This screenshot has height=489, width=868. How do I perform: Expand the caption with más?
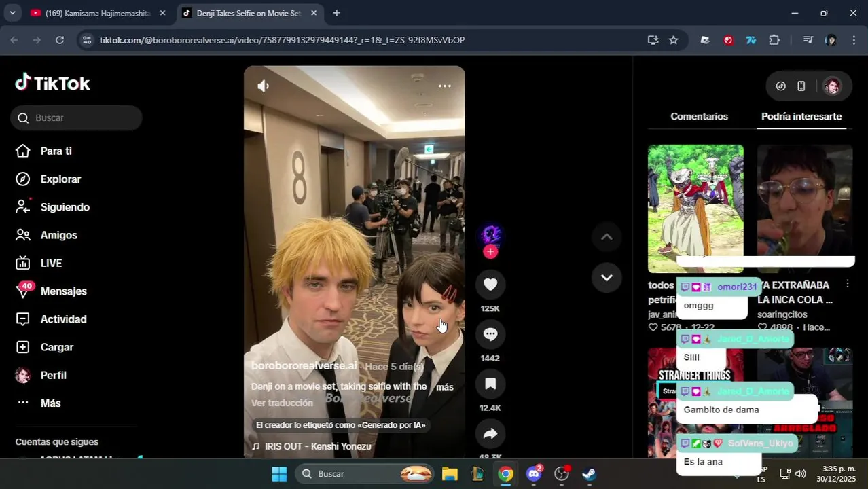pyautogui.click(x=445, y=387)
